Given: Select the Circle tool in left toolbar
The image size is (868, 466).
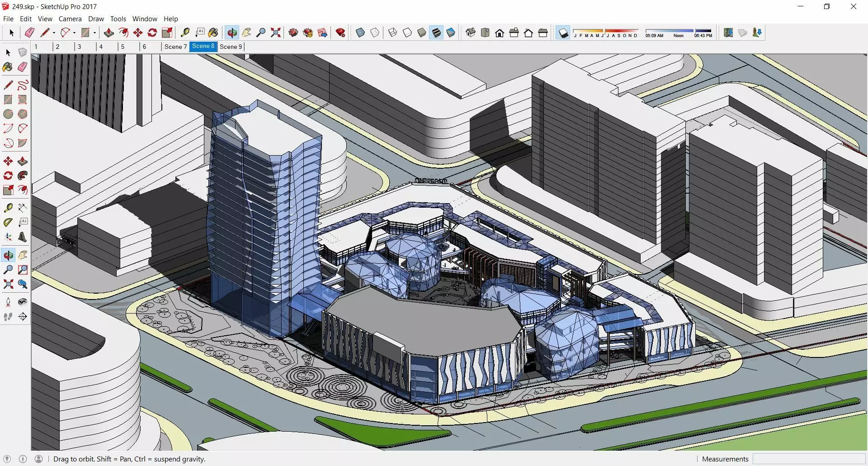Looking at the screenshot, I should click(x=8, y=114).
